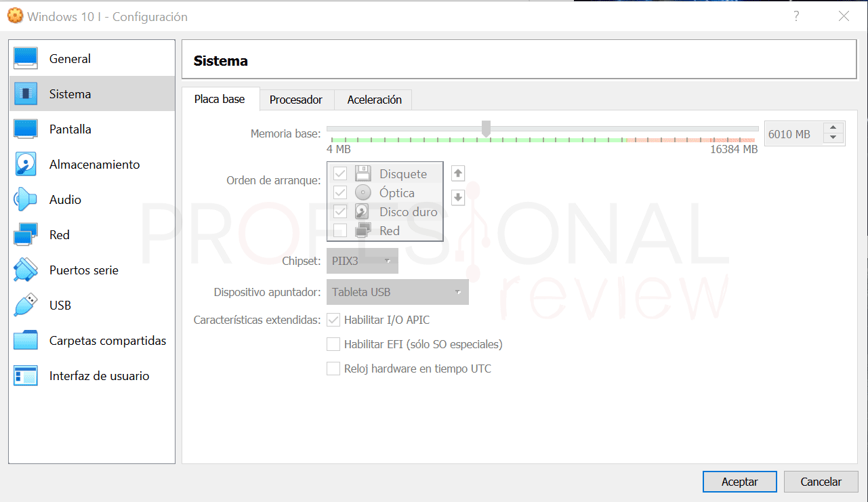
Task: Uncheck Habilitar I/O APIC
Action: (333, 320)
